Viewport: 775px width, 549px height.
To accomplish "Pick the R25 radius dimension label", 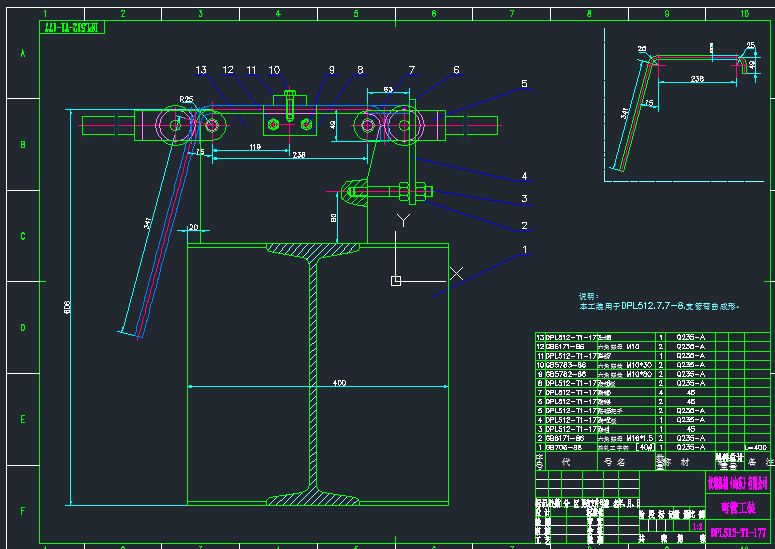I will point(186,98).
